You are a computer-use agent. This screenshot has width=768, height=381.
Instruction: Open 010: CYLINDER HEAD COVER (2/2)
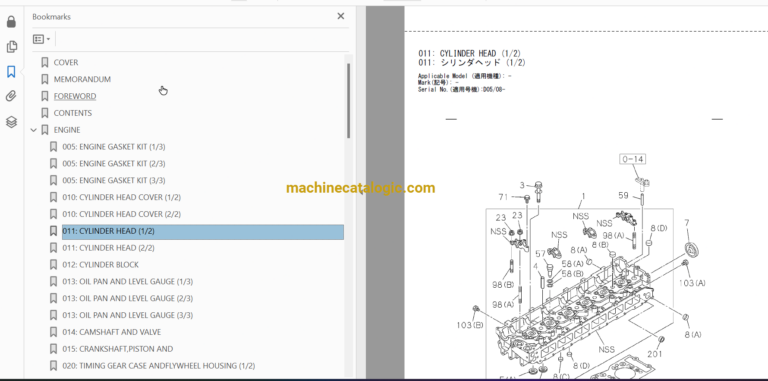pos(121,214)
